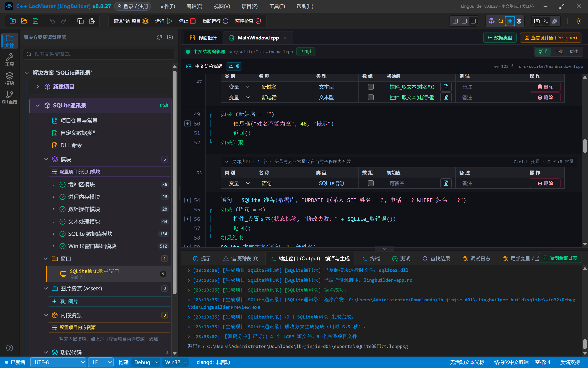
Task: Toggle array checkbox for 新电话 variable
Action: [371, 97]
